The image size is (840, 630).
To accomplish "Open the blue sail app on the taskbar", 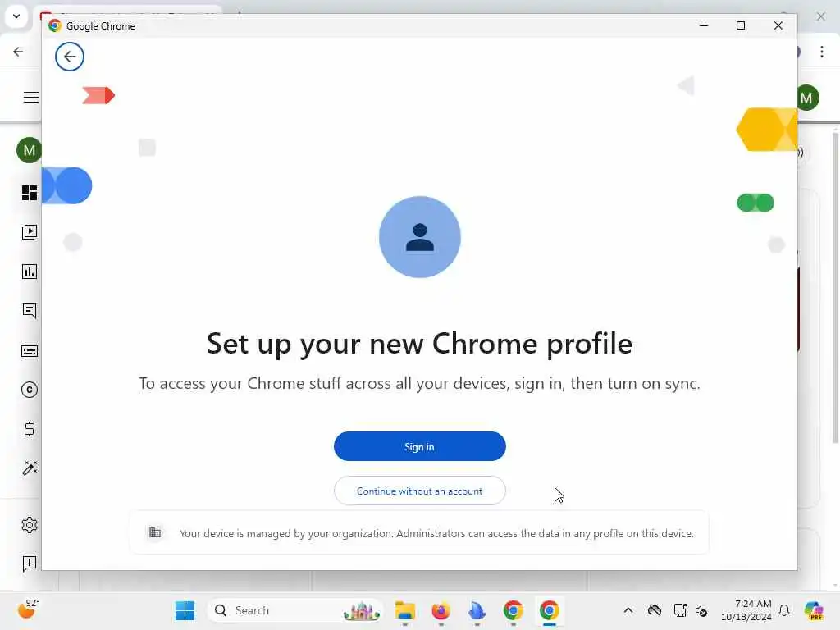I will 477,610.
